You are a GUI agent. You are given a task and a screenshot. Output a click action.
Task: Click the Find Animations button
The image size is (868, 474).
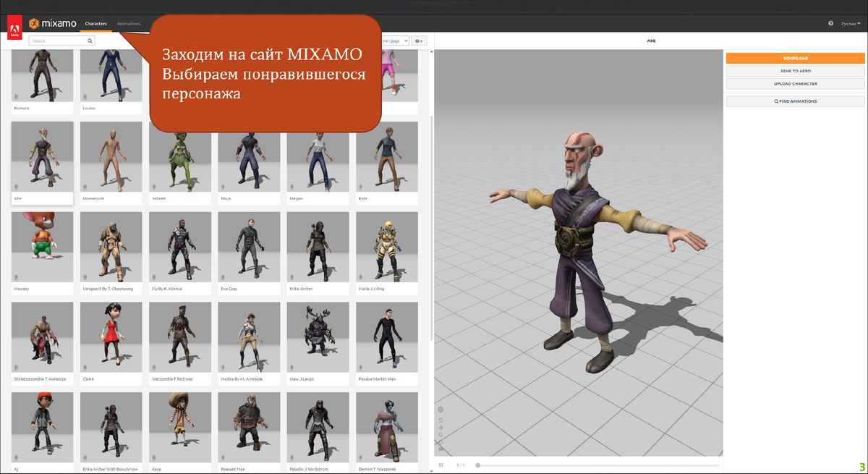[796, 101]
